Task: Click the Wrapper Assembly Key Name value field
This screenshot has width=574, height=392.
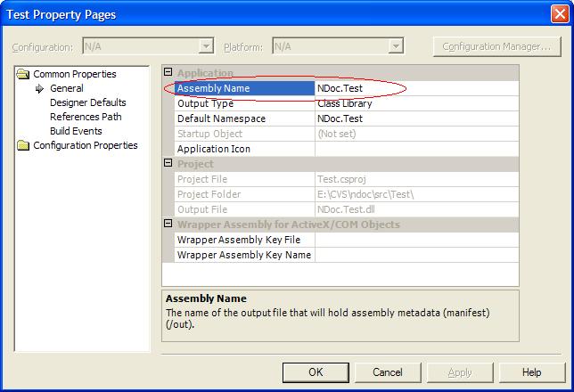Action: (416, 255)
